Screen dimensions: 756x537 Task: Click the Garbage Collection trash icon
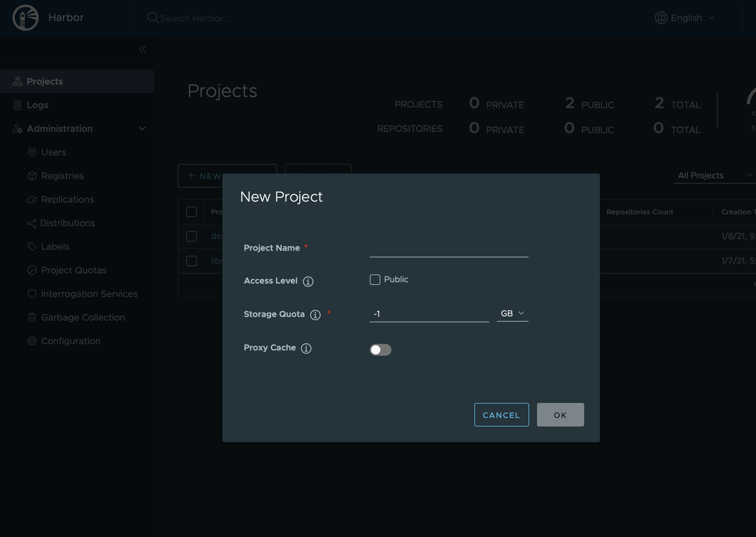(32, 317)
